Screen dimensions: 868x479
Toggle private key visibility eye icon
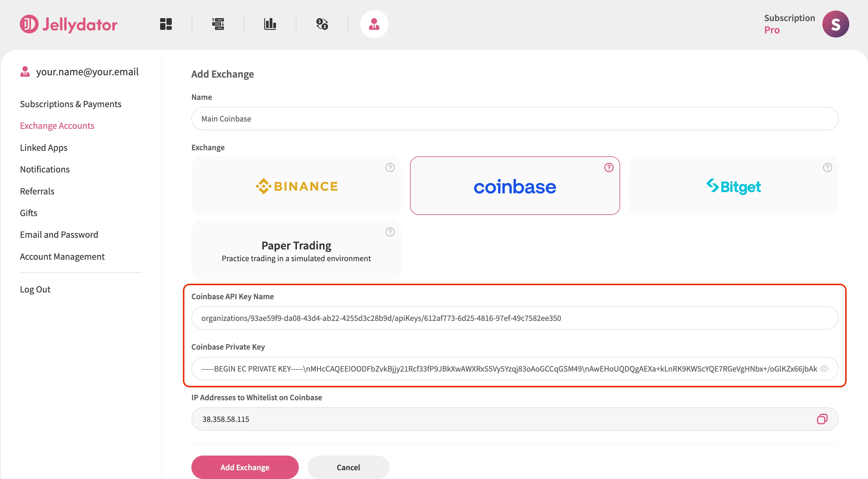(x=824, y=369)
